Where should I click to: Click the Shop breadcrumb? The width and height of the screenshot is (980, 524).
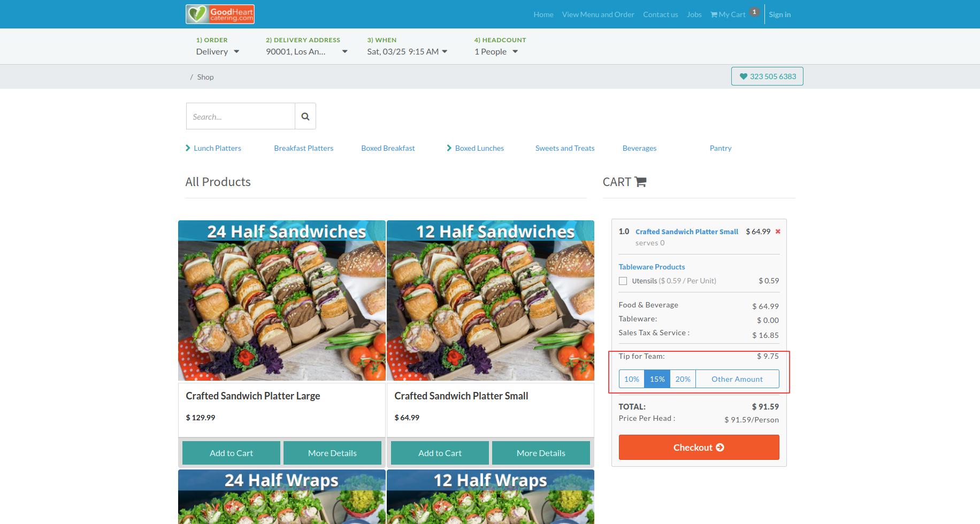[x=205, y=77]
